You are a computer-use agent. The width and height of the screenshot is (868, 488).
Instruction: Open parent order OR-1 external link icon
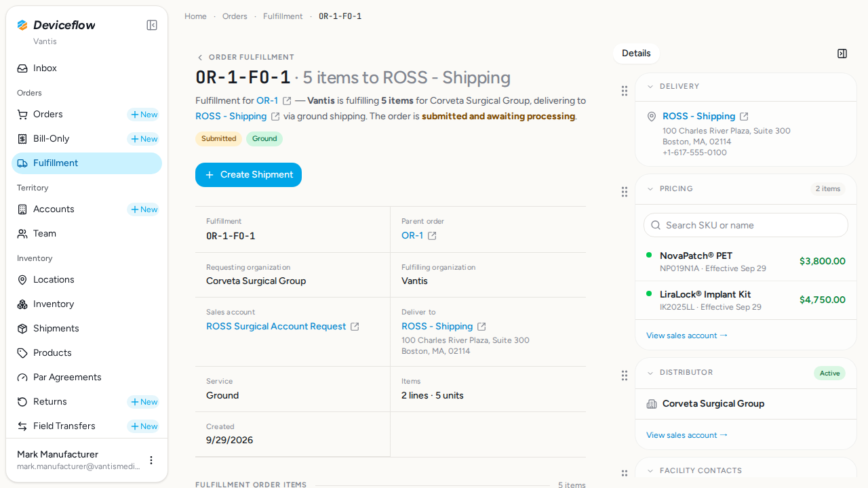[432, 236]
